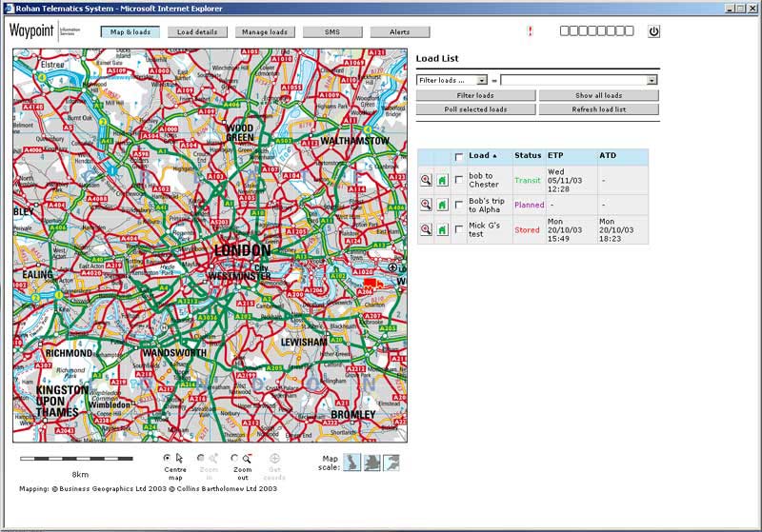Select the UK-wide map scale icon
Image resolution: width=762 pixels, height=532 pixels.
[x=351, y=463]
